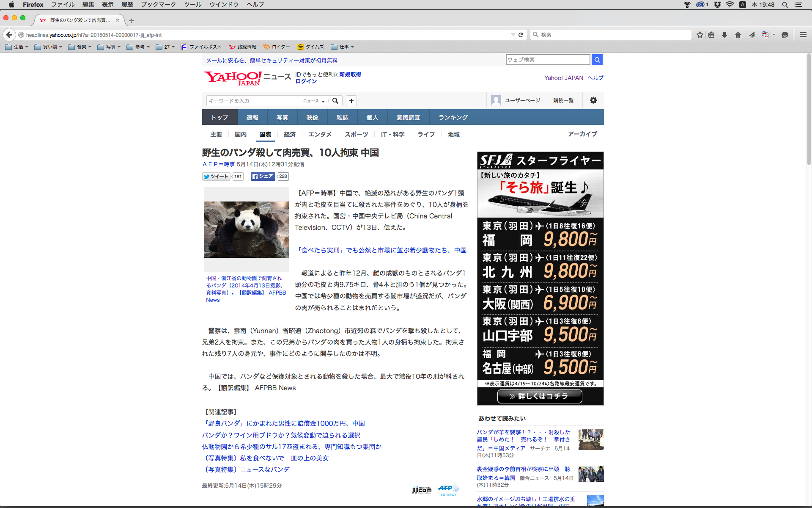Open the Firefox hamburger menu
Viewport: 812px width, 508px height.
(x=803, y=35)
